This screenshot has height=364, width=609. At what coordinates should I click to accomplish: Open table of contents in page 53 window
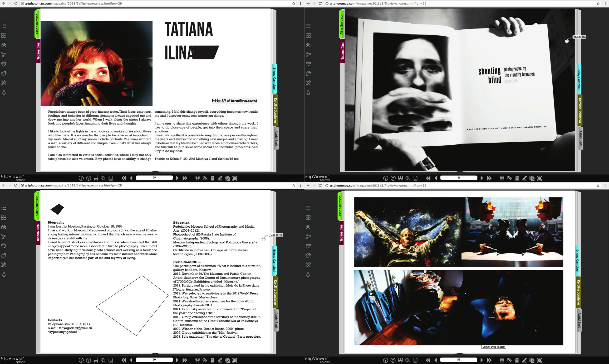tap(308, 208)
